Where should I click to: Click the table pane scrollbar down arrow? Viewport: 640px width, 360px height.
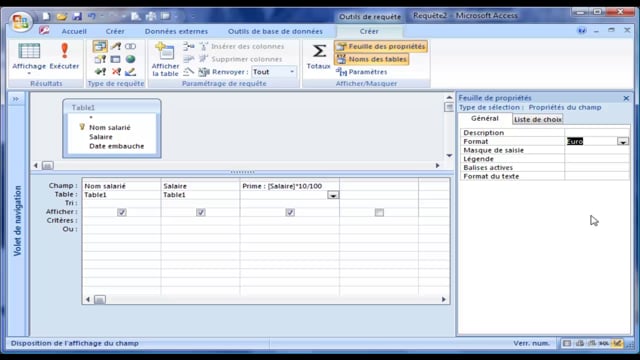click(x=449, y=156)
